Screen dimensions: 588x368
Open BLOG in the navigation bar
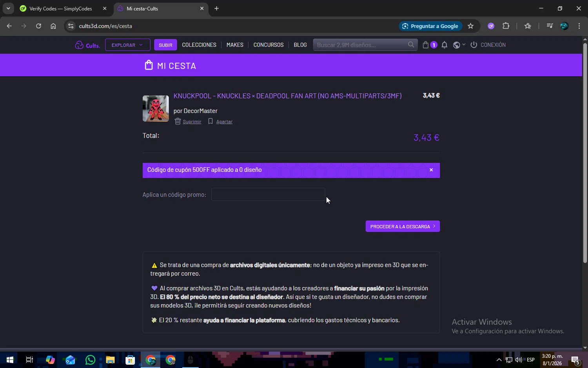coord(300,45)
